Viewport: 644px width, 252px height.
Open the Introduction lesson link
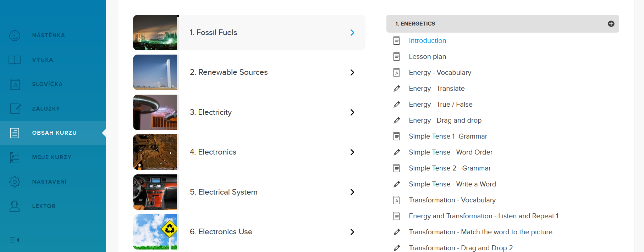coord(427,41)
